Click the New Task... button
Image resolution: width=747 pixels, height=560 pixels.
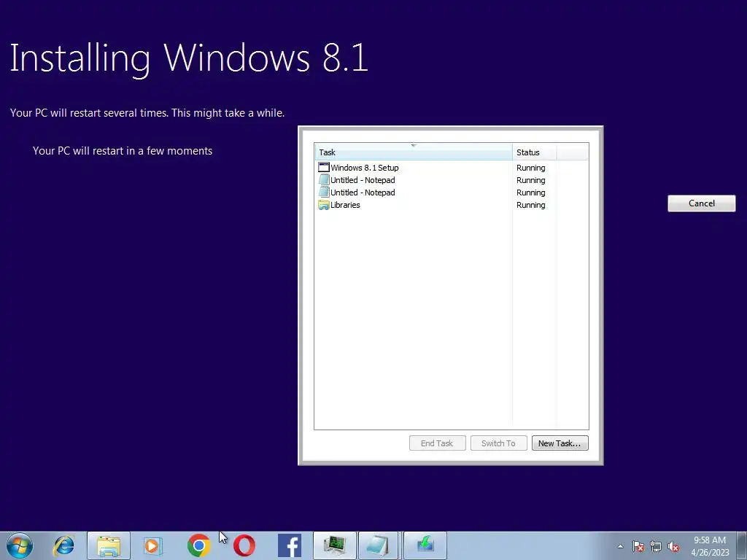[560, 443]
